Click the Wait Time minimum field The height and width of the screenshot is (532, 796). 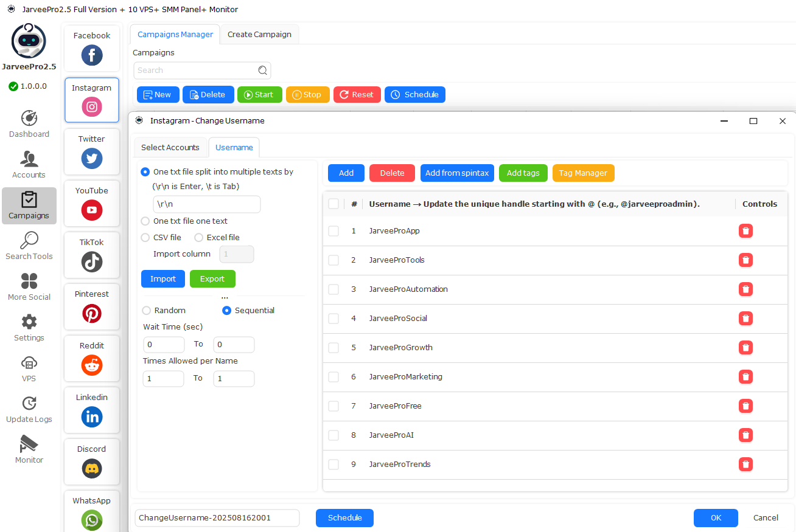point(164,345)
